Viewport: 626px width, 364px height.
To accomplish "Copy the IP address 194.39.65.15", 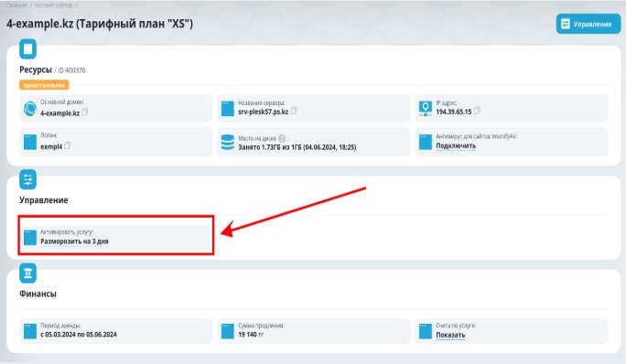I will [x=477, y=111].
